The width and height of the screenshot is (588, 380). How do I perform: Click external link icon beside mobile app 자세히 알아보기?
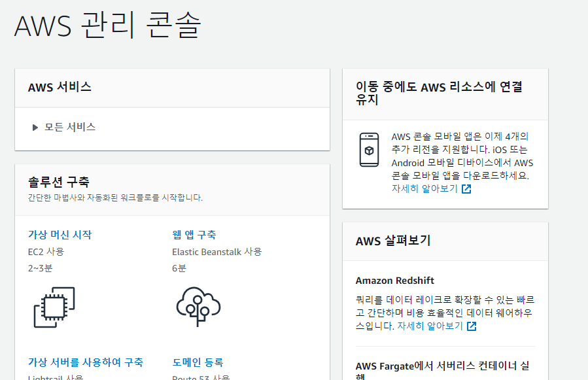(466, 189)
